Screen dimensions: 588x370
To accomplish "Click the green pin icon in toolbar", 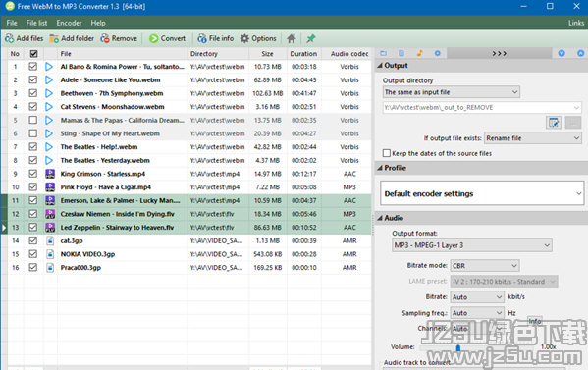I will pyautogui.click(x=311, y=38).
